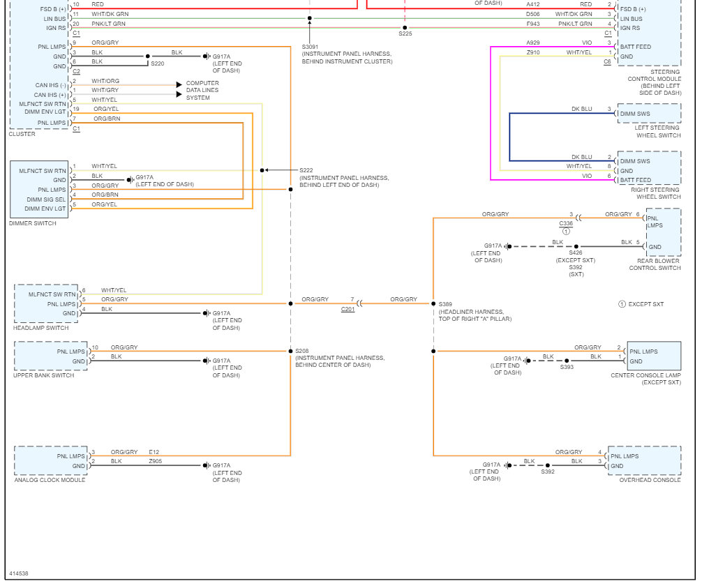Screen dimensions: 702x588
Task: Click the CAN IHS (+) pin label
Action: (x=50, y=96)
